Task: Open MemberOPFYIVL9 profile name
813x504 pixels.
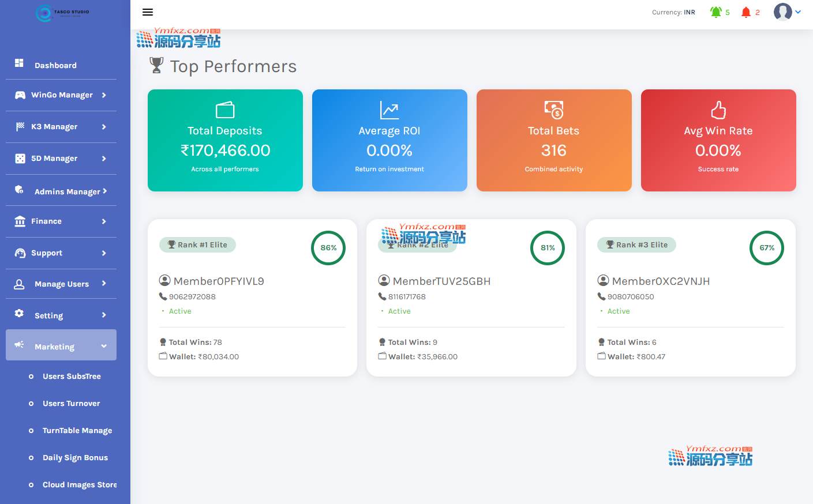Action: [219, 281]
